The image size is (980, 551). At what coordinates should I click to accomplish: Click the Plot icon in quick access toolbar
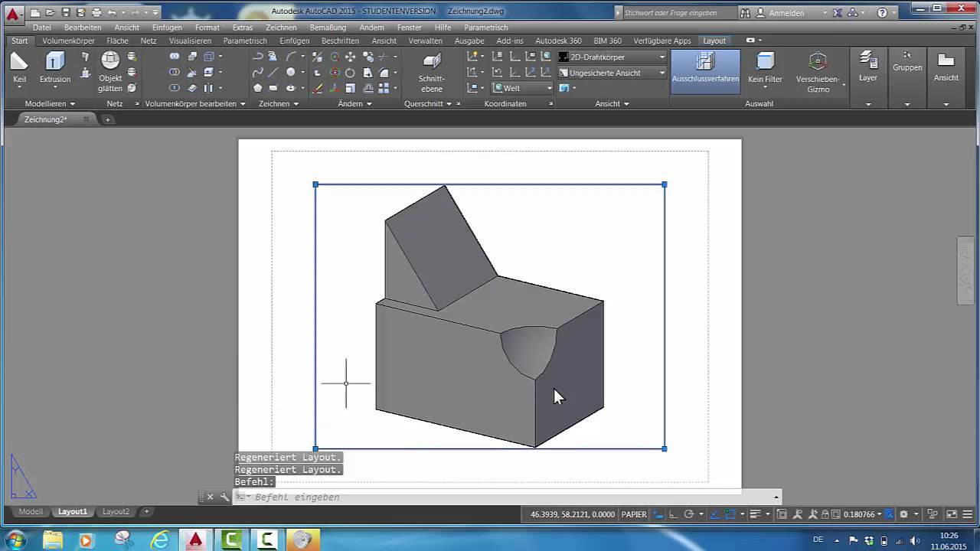[x=96, y=12]
